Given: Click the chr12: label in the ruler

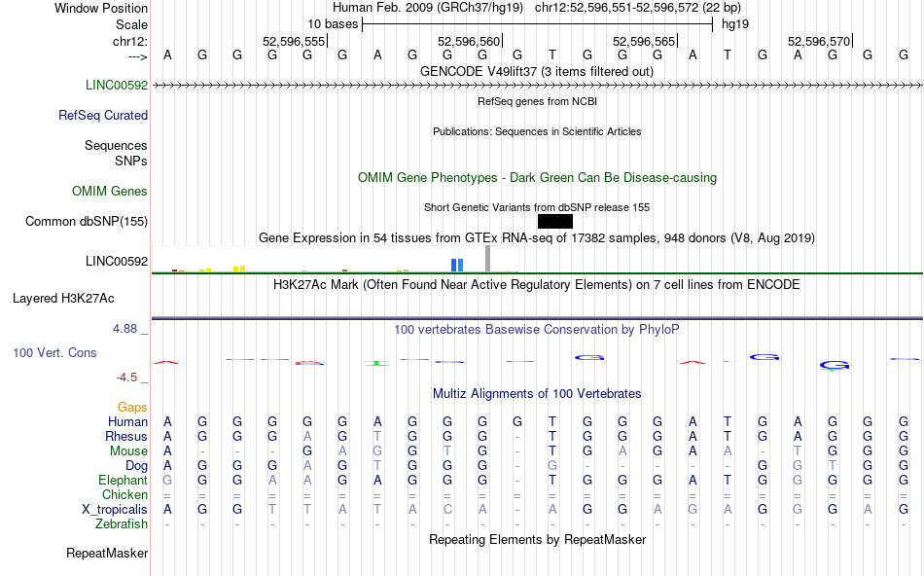Looking at the screenshot, I should click(130, 41).
